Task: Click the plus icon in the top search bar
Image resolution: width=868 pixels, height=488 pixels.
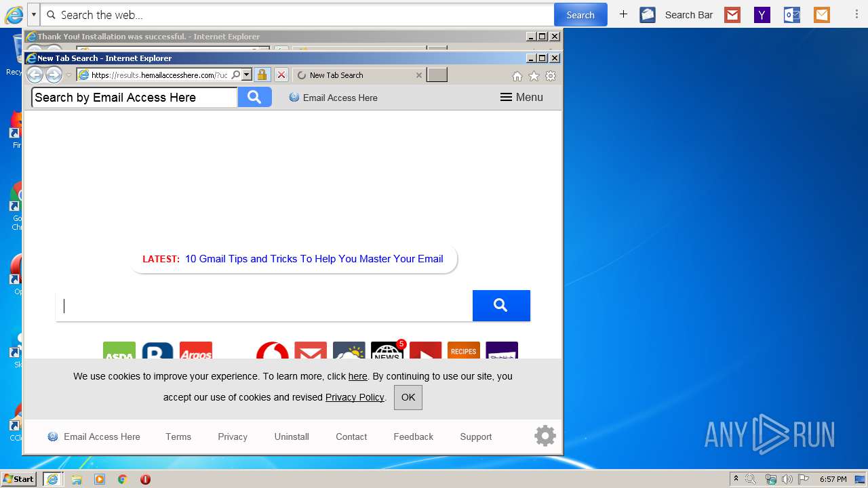Action: pyautogui.click(x=623, y=14)
